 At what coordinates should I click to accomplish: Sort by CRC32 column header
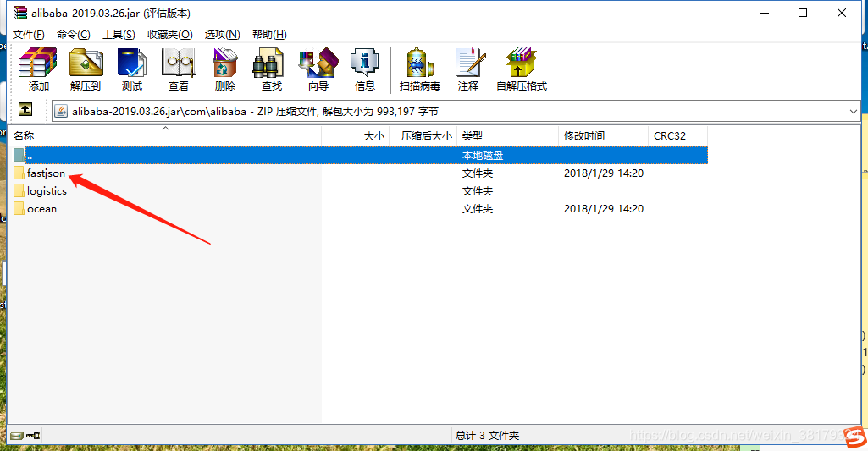tap(677, 135)
